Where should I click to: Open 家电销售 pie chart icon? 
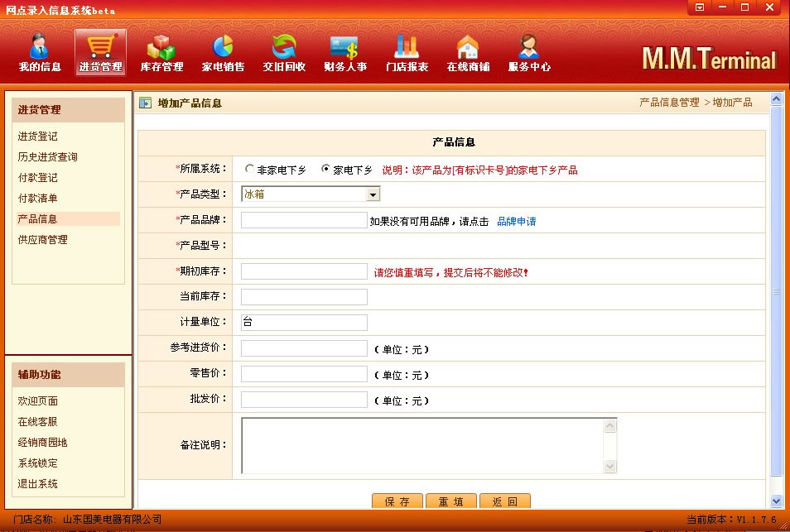[223, 52]
